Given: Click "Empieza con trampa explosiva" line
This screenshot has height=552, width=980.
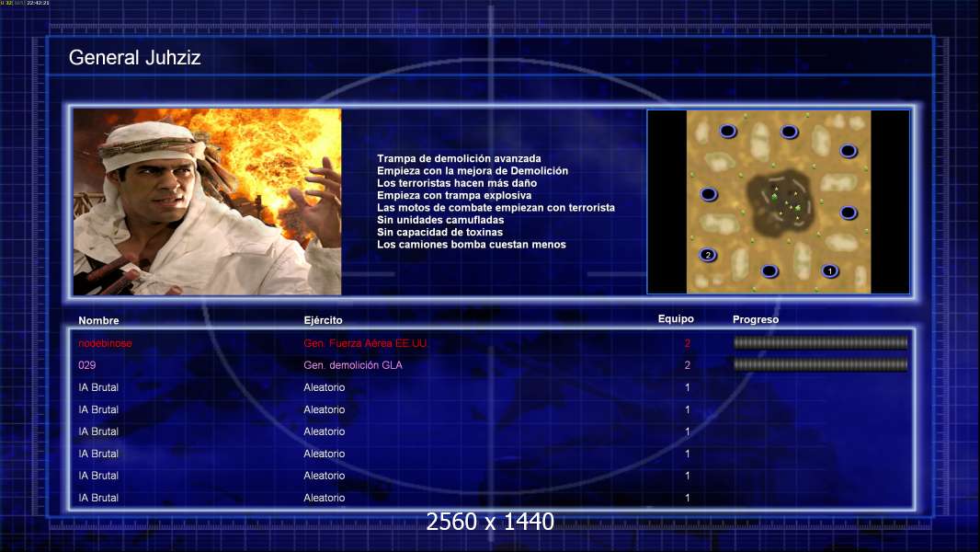Looking at the screenshot, I should tap(454, 195).
